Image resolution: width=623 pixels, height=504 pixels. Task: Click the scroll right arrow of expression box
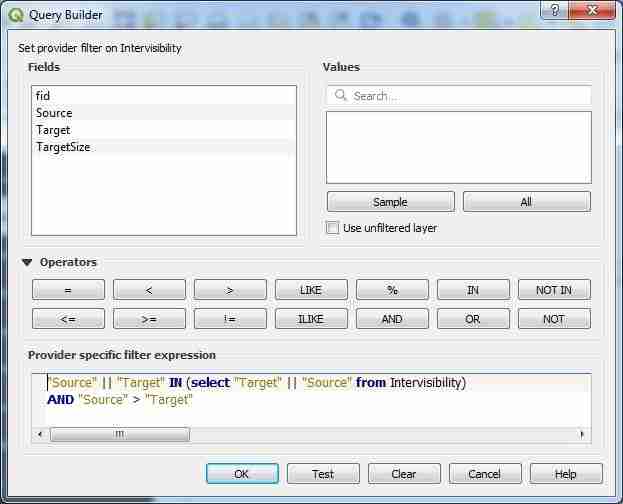coord(582,434)
